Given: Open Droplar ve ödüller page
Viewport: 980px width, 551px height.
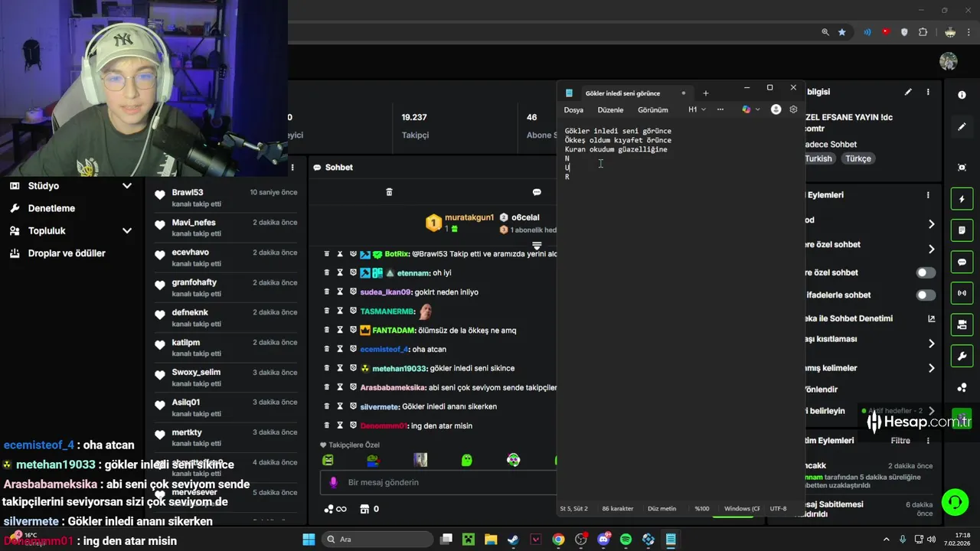Looking at the screenshot, I should tap(67, 253).
